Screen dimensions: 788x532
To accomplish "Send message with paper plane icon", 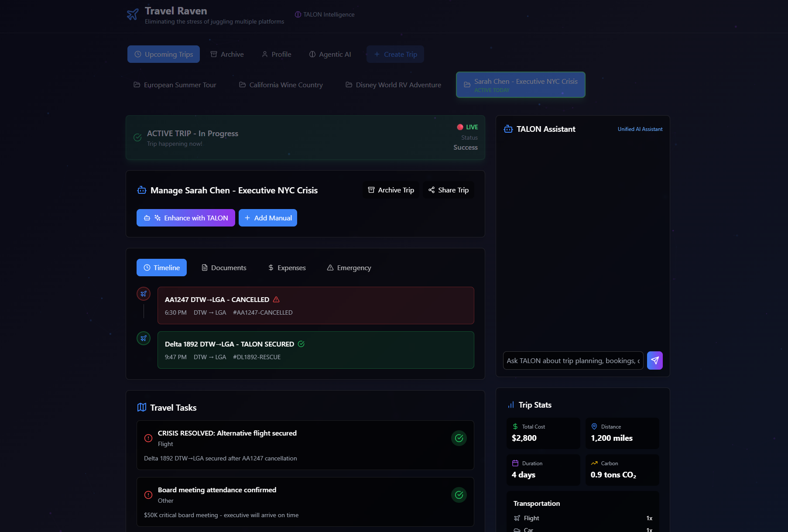I will coord(654,360).
